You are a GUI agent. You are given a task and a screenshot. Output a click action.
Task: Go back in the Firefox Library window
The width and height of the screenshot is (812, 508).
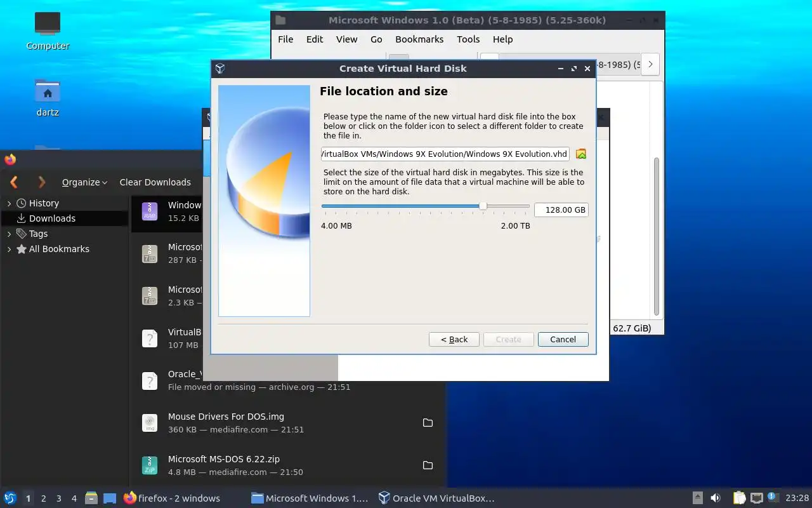click(14, 182)
